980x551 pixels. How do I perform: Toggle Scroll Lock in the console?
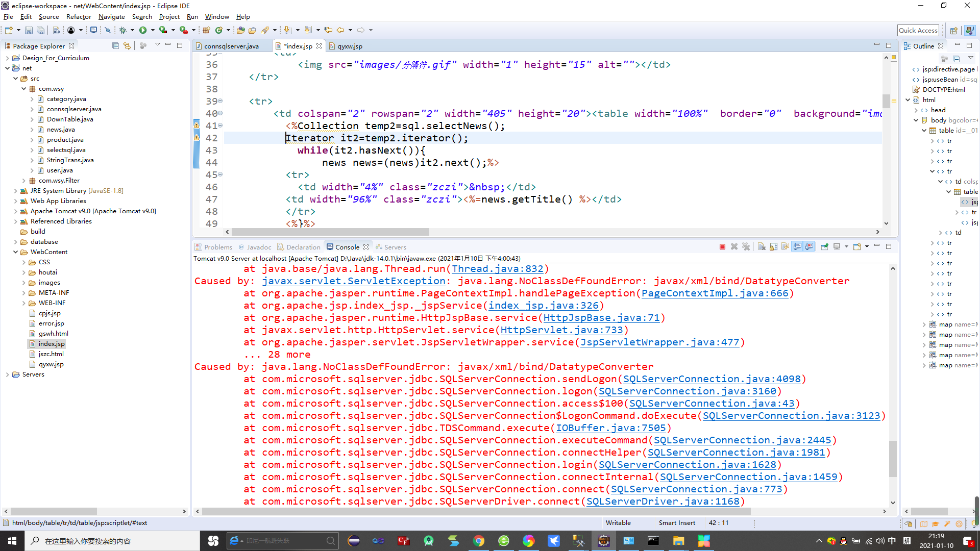tap(774, 247)
